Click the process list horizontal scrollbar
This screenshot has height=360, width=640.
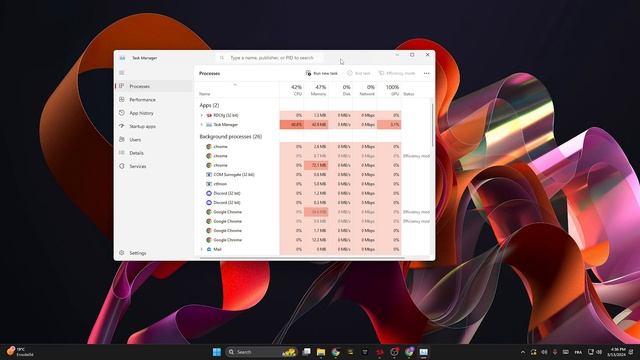[x=302, y=258]
